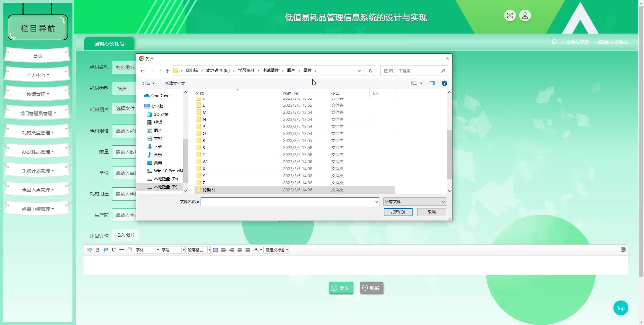This screenshot has width=644, height=325.
Task: Select 下载 in the navigation pane
Action: (x=155, y=147)
